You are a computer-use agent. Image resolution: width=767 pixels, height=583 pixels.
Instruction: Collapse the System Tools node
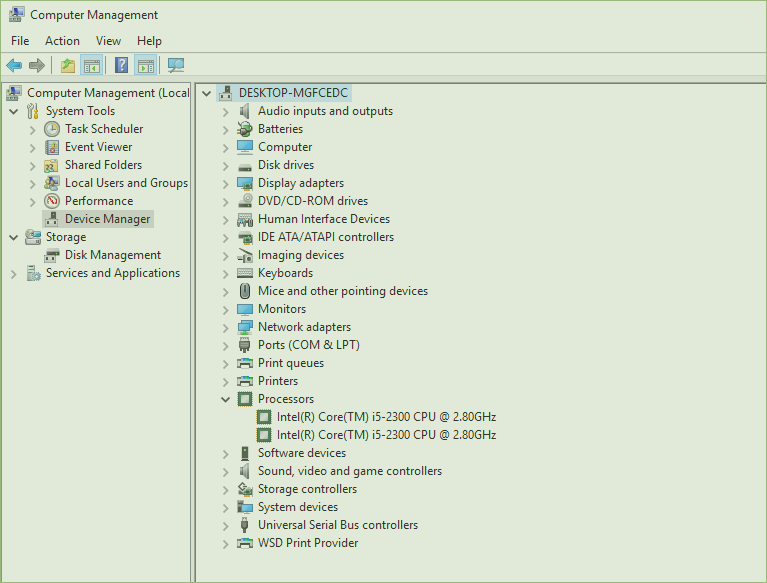(x=14, y=111)
